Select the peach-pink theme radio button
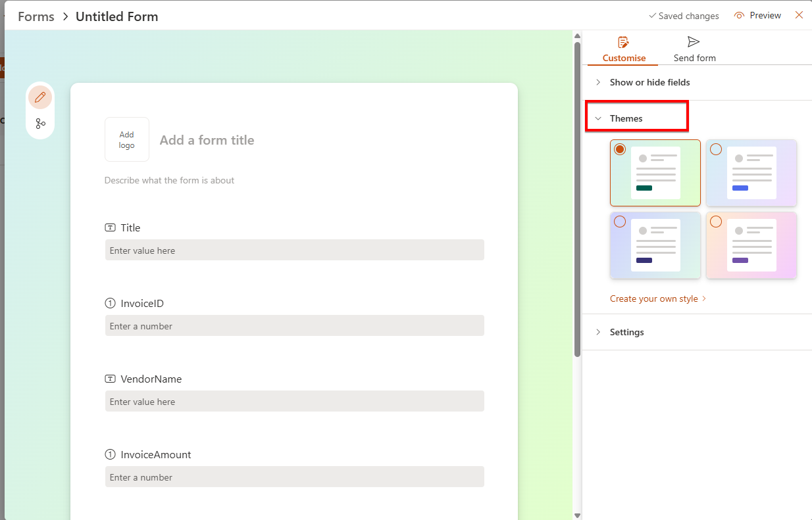This screenshot has height=520, width=812. tap(716, 222)
